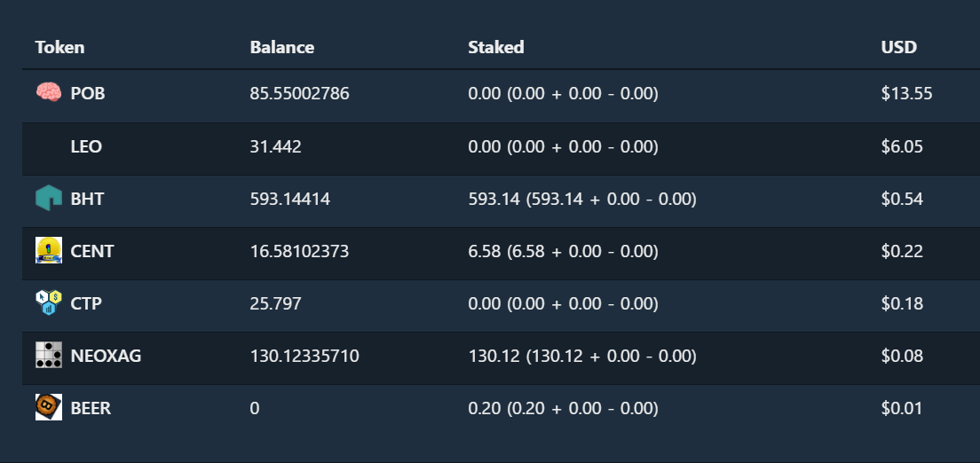Click the LEO staked amount cell

click(563, 147)
